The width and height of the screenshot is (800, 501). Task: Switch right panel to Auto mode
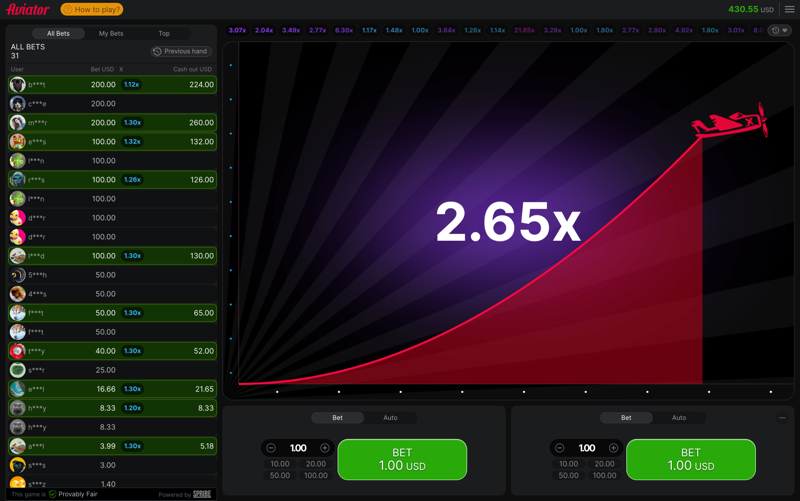point(679,418)
